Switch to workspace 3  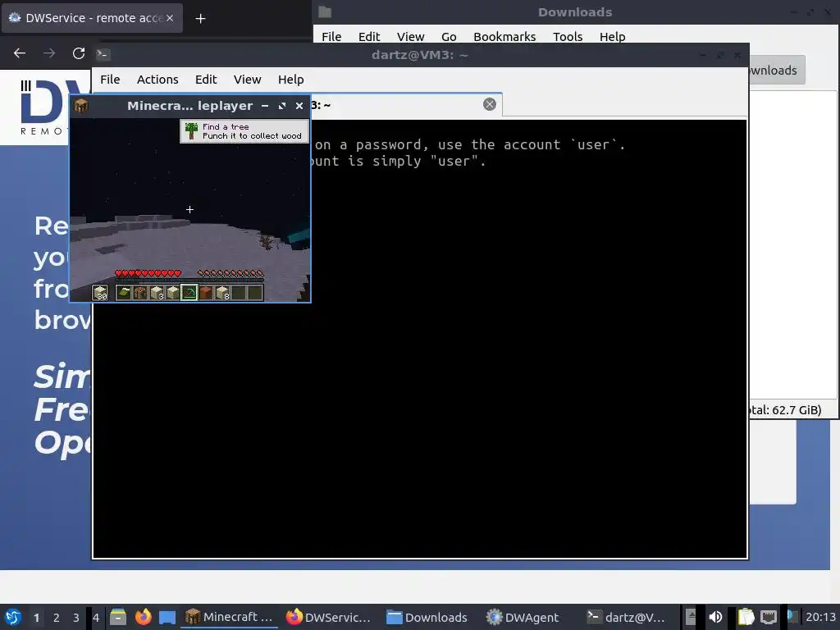(x=76, y=618)
